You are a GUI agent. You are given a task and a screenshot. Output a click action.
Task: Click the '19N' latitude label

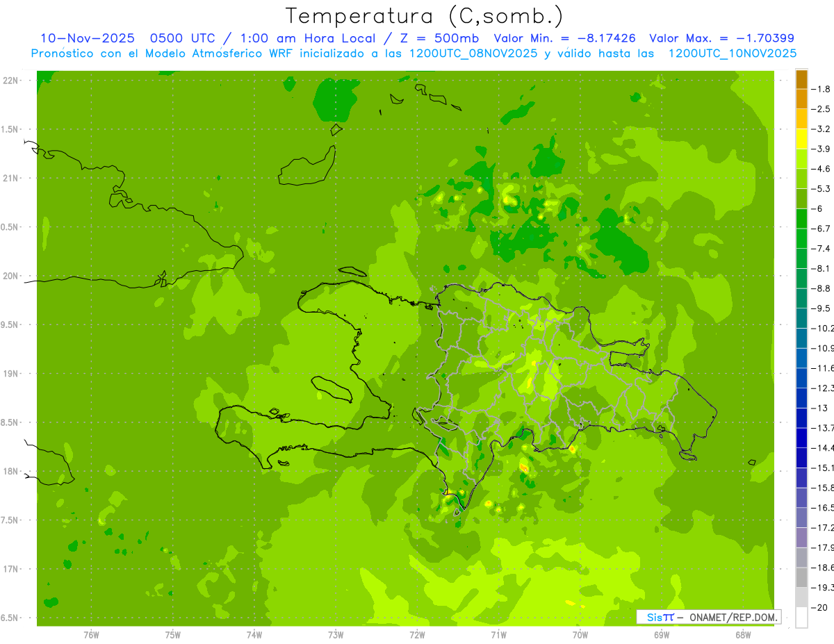pos(10,374)
